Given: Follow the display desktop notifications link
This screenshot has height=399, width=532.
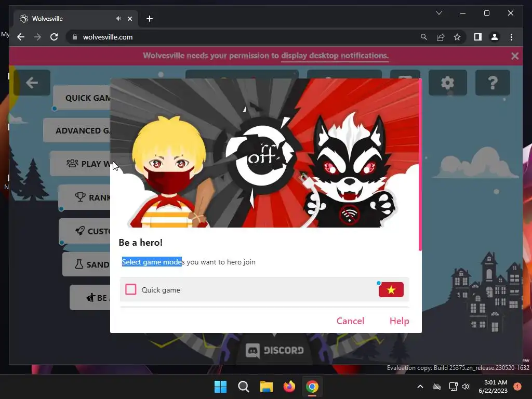Looking at the screenshot, I should coord(335,56).
